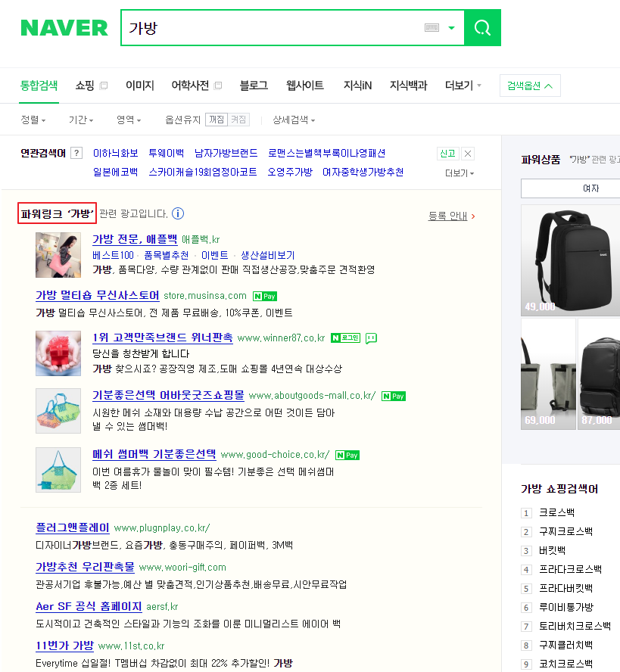Click the 신고 report button
The height and width of the screenshot is (672, 620).
click(447, 154)
